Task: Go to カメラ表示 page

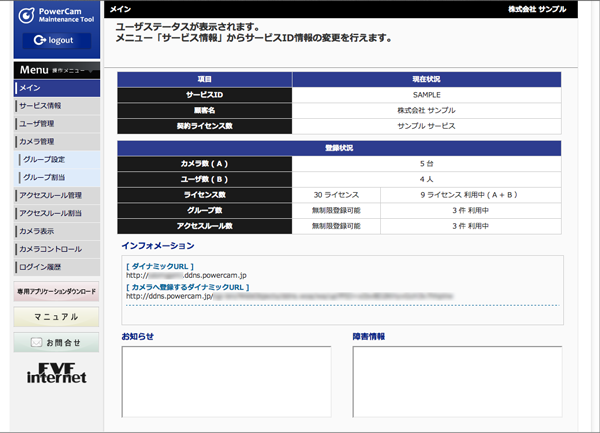Action: tap(56, 231)
